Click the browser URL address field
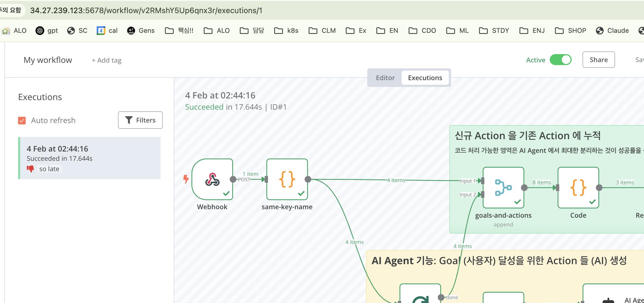 point(146,10)
